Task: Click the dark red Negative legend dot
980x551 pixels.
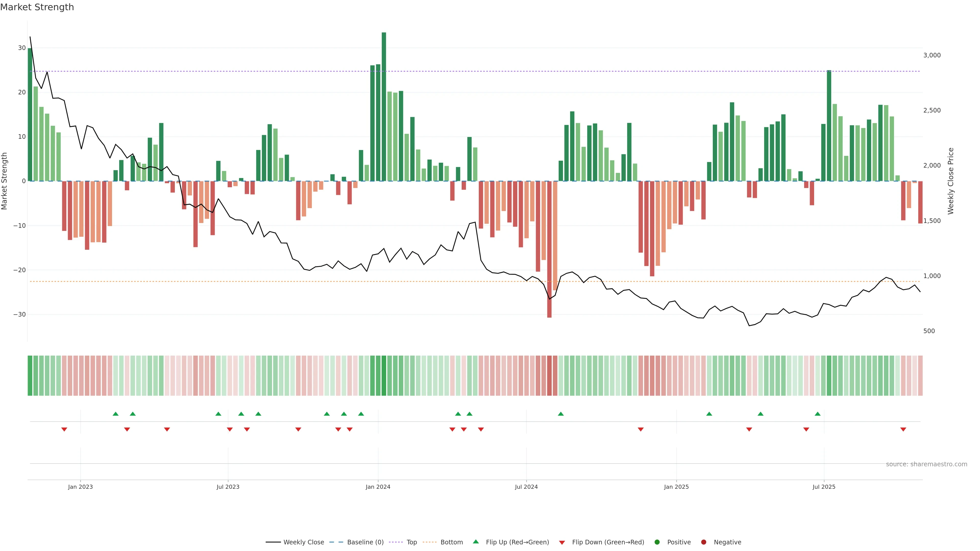Action: (703, 542)
